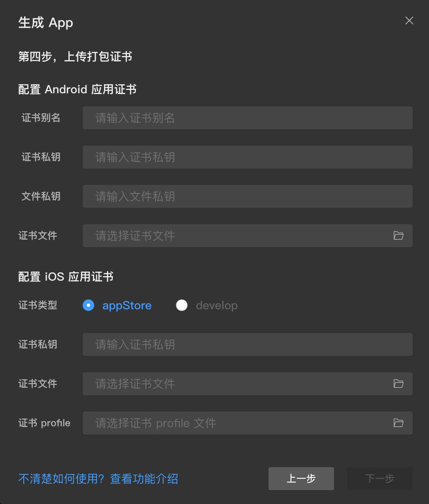The image size is (429, 504).
Task: Select the appStore certificate type
Action: pyautogui.click(x=88, y=305)
